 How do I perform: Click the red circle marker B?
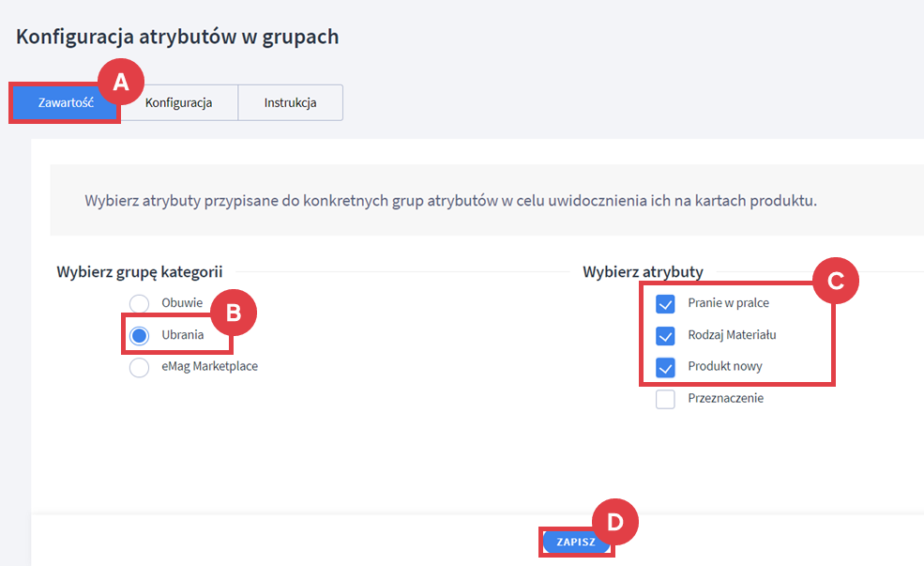pyautogui.click(x=233, y=314)
